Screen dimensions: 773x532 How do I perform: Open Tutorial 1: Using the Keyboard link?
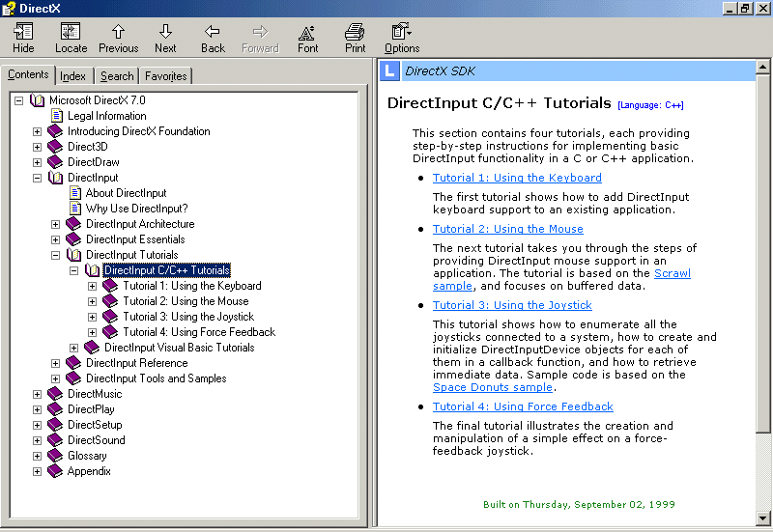point(517,178)
